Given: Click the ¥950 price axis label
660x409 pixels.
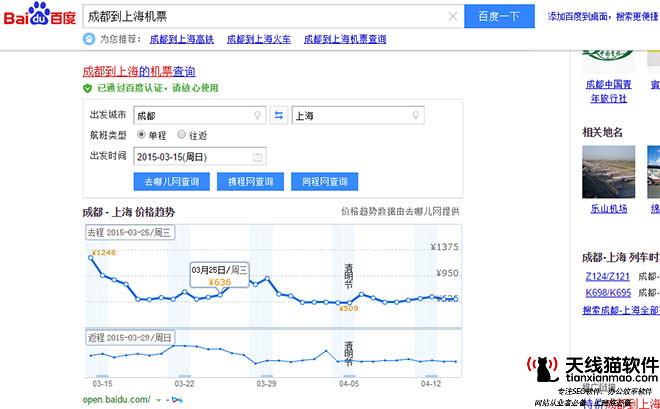Looking at the screenshot, I should coord(447,273).
